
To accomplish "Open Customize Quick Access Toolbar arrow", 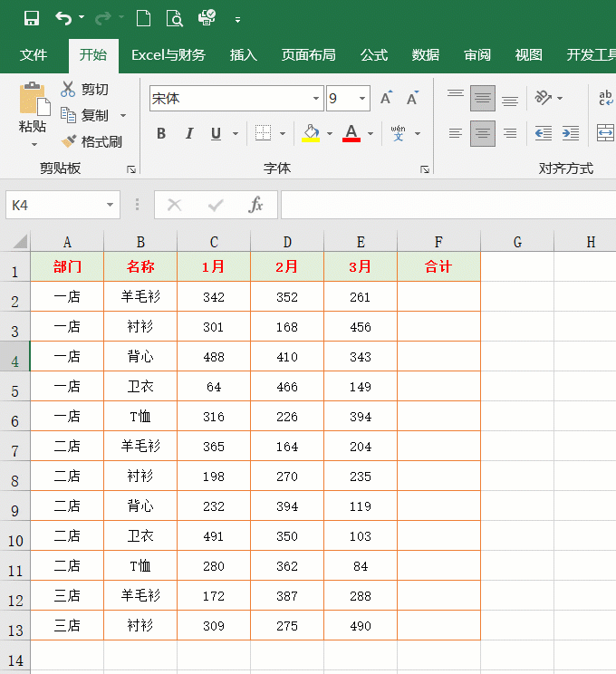I will [237, 19].
